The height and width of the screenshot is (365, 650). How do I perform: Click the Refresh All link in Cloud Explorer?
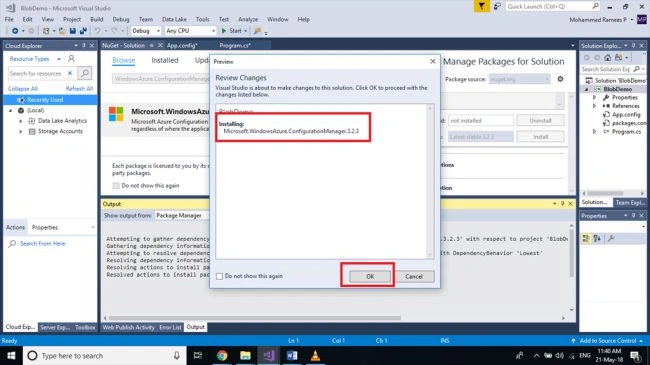pyautogui.click(x=79, y=89)
